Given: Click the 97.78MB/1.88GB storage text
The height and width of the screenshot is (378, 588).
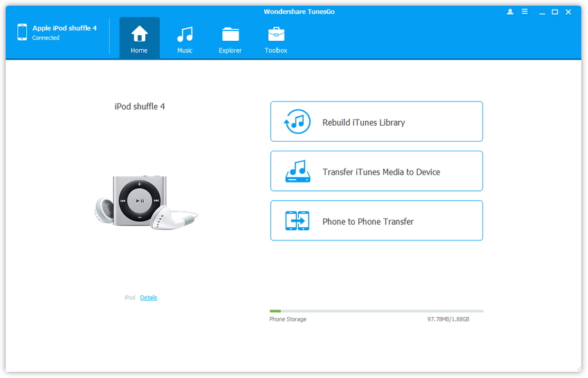Looking at the screenshot, I should pos(448,319).
